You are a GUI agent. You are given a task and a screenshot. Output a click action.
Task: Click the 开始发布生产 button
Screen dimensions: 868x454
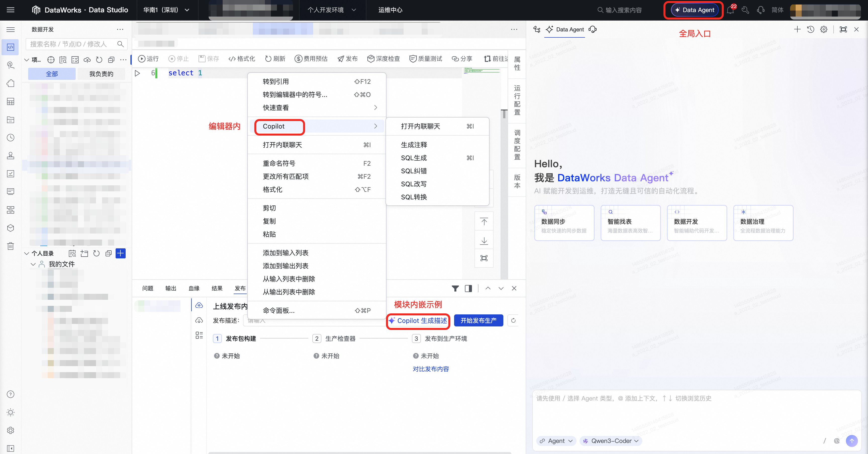click(478, 320)
